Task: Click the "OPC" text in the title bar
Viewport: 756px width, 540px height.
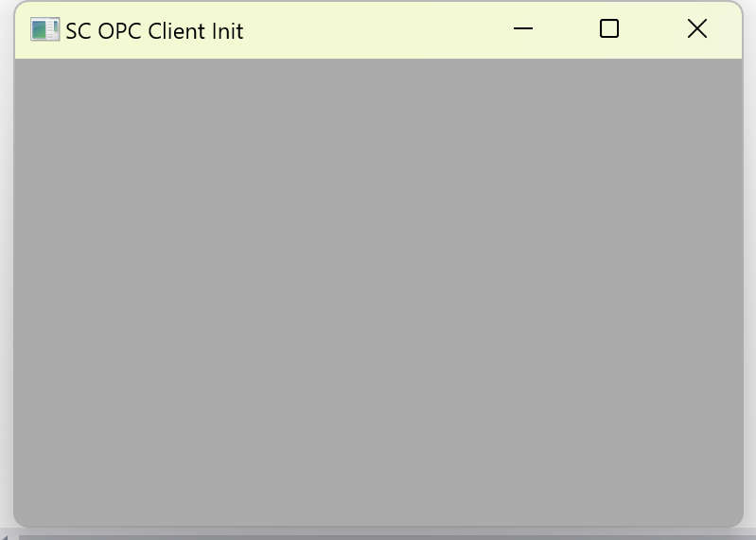Action: coord(119,31)
